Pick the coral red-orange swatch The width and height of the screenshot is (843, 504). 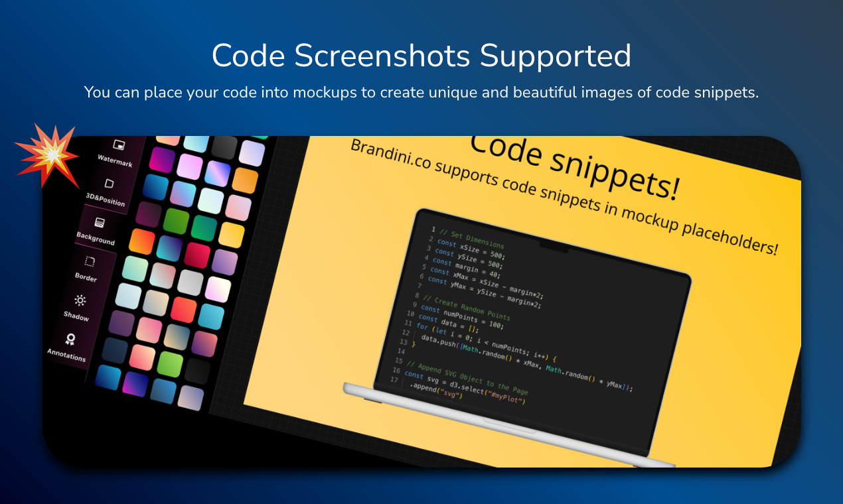pos(183,310)
